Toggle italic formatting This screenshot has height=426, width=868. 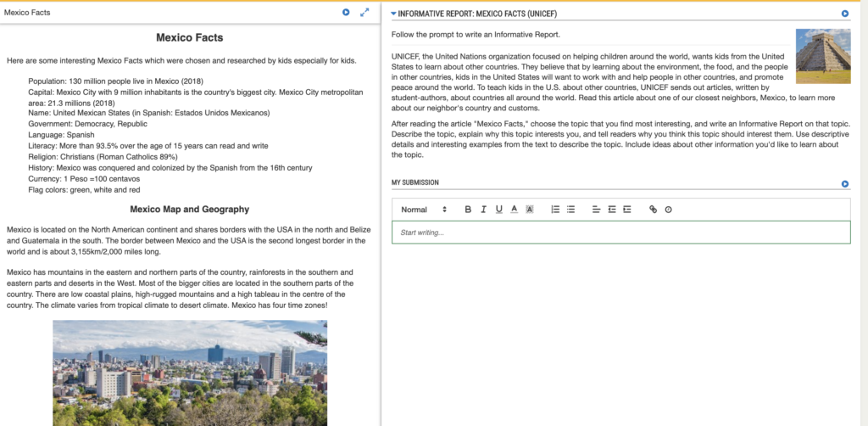tap(483, 210)
